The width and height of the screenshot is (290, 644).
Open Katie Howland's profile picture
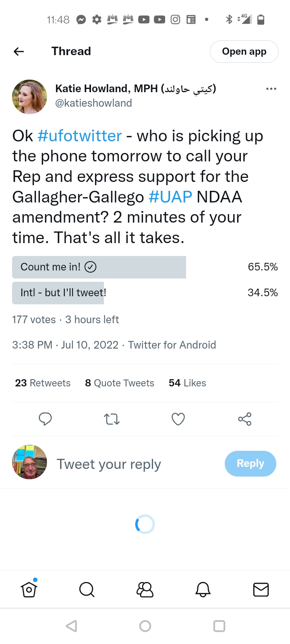click(x=29, y=97)
